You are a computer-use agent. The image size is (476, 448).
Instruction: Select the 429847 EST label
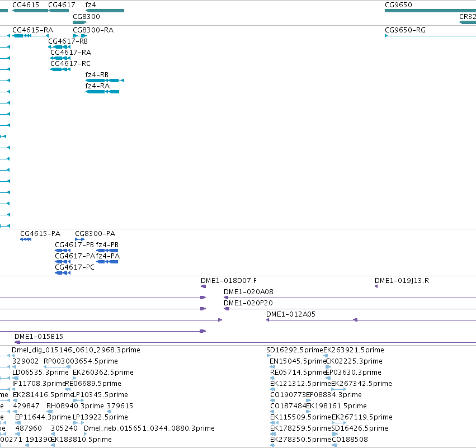[26, 406]
